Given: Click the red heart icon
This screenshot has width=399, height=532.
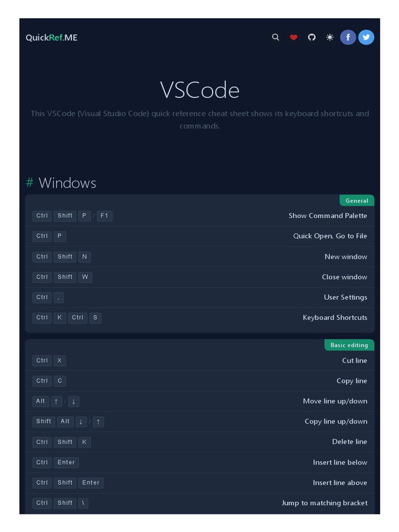Looking at the screenshot, I should pos(294,37).
